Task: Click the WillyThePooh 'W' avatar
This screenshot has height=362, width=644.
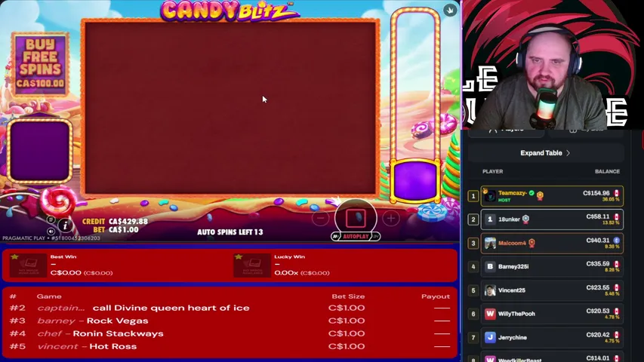Action: (x=489, y=314)
